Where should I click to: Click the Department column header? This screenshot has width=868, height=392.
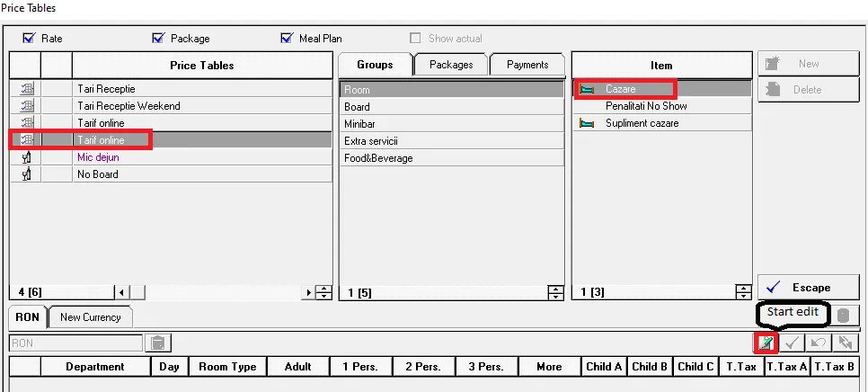coord(95,367)
